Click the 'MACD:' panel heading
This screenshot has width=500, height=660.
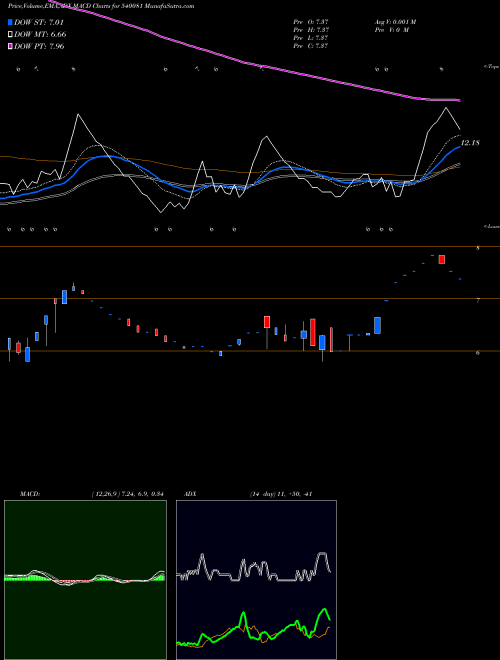pos(30,494)
